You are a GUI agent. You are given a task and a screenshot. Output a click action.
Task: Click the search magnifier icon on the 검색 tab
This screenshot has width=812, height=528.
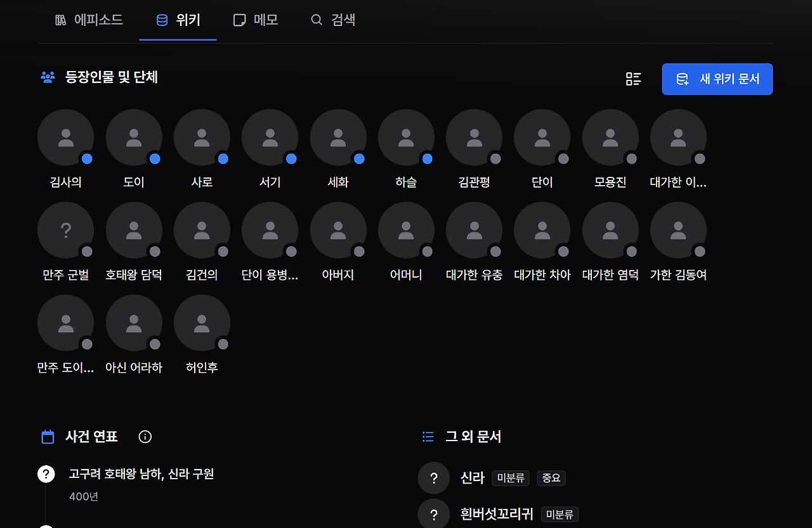[317, 20]
